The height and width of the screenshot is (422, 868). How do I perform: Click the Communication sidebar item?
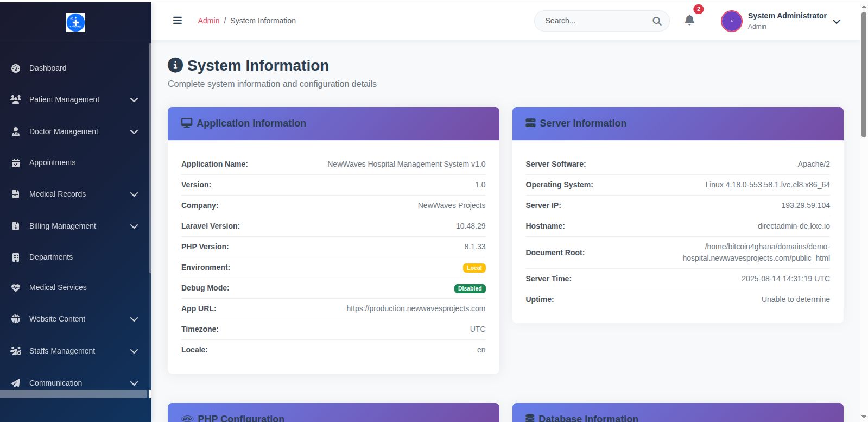55,383
